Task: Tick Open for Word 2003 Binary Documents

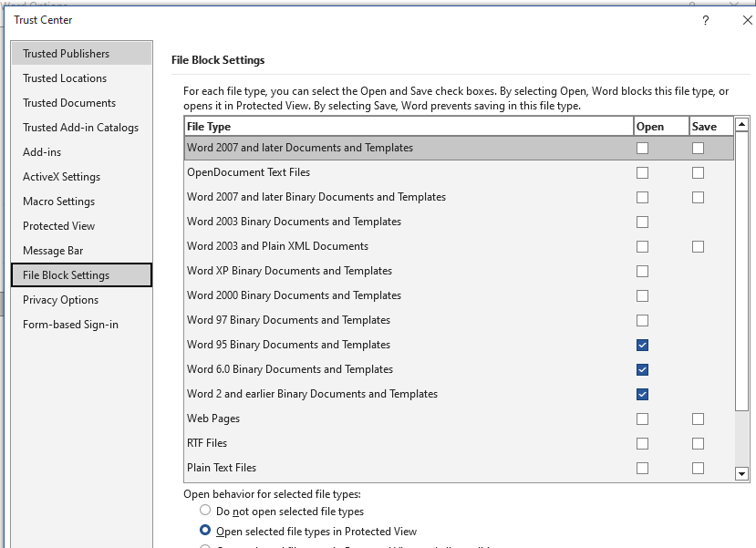Action: click(642, 222)
